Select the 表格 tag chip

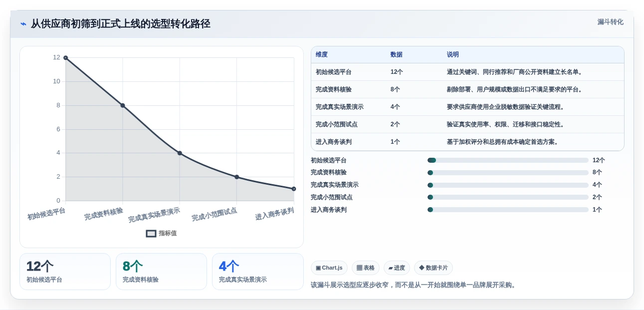(x=366, y=268)
